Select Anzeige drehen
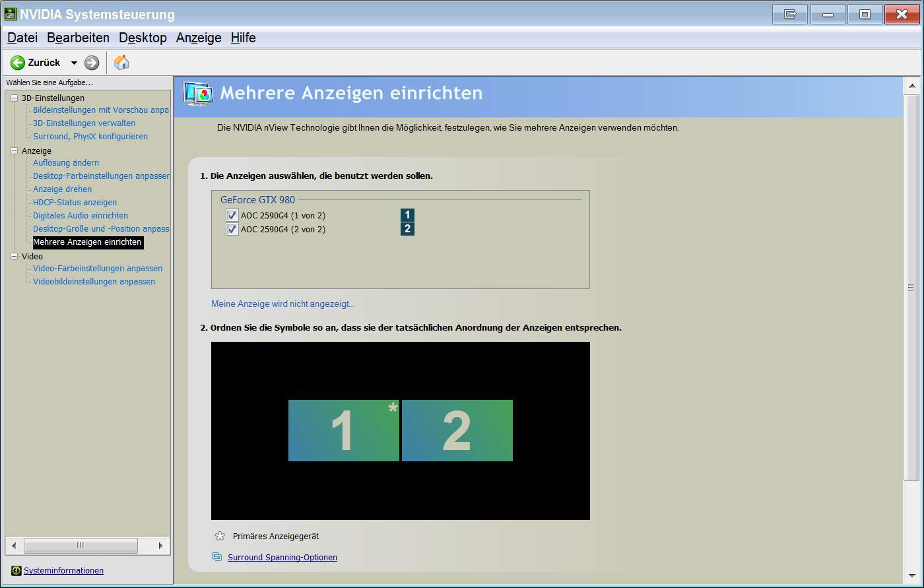 (63, 189)
